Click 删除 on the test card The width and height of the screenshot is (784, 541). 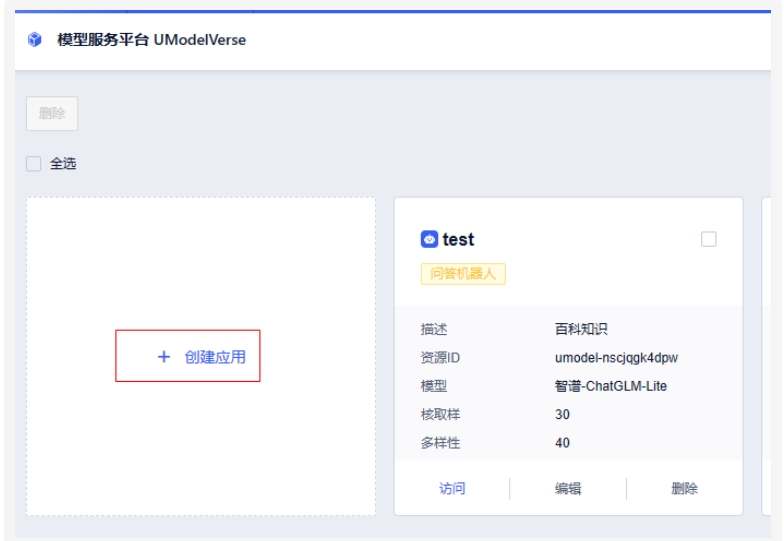click(684, 488)
